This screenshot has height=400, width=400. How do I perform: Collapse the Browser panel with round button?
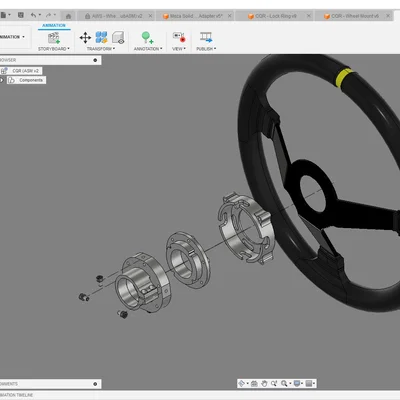coord(95,60)
